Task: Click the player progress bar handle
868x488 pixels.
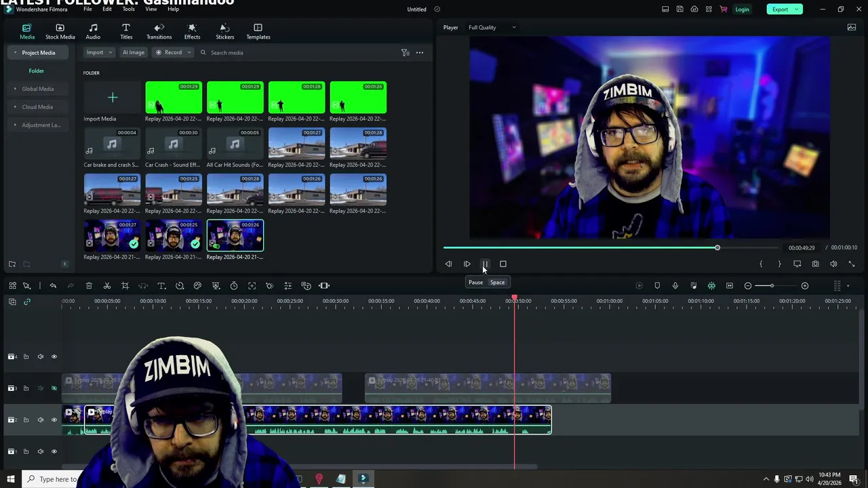Action: (717, 248)
